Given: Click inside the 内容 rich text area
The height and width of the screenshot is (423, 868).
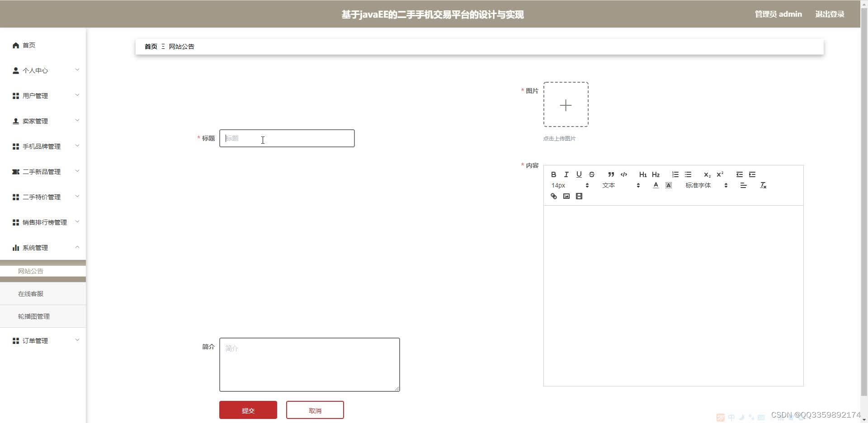Looking at the screenshot, I should tap(673, 296).
